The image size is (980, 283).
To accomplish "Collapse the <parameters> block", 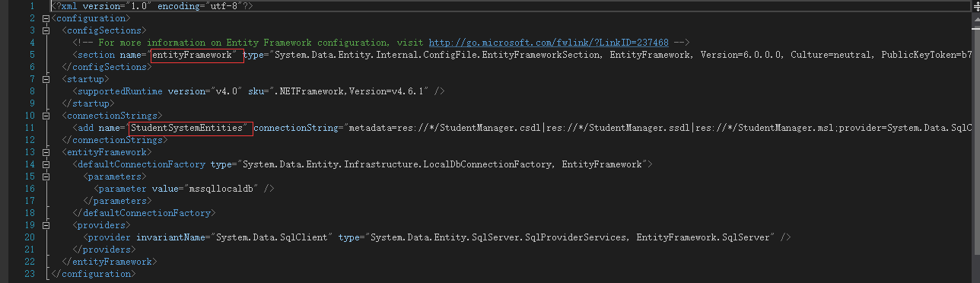I will pyautogui.click(x=46, y=176).
